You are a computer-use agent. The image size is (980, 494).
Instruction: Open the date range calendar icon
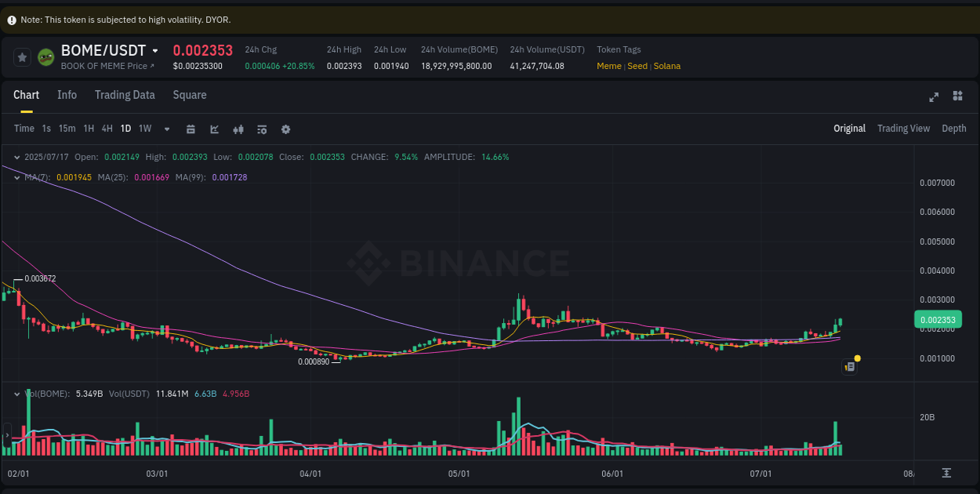[191, 129]
